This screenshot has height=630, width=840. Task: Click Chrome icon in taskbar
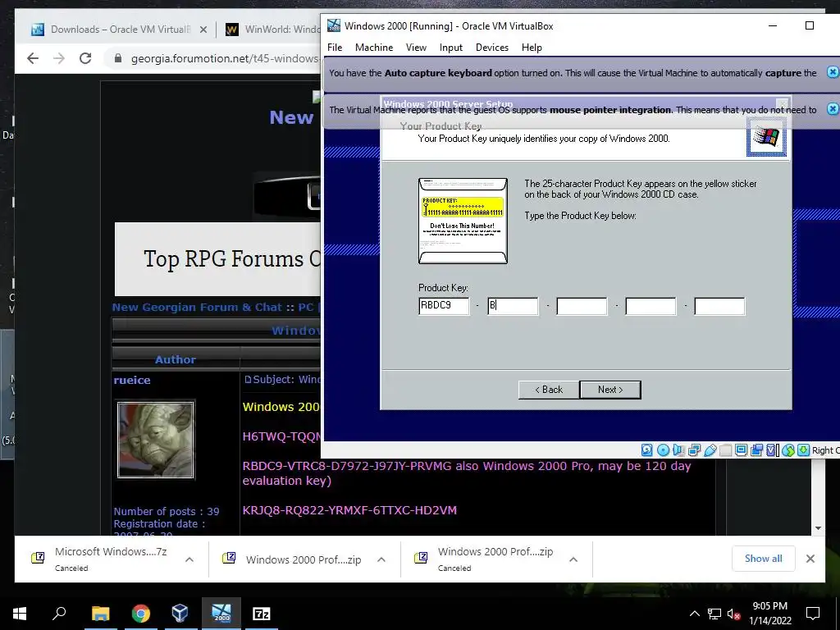(x=141, y=614)
